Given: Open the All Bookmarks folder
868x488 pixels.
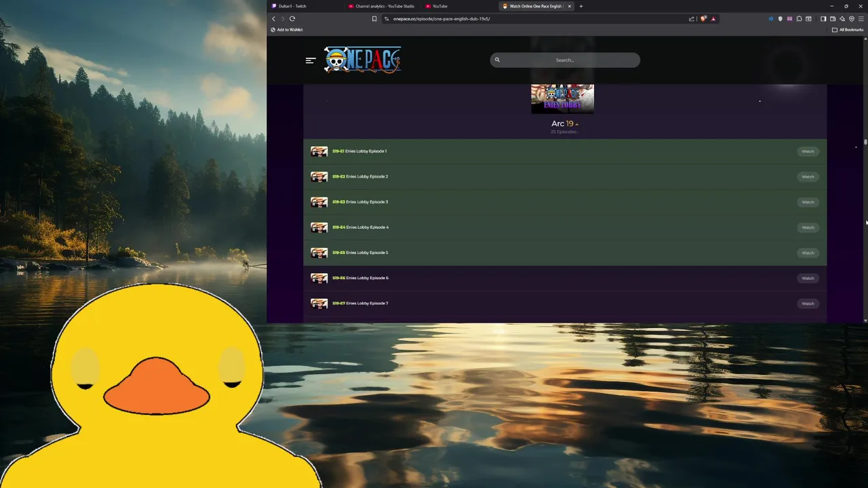Looking at the screenshot, I should pos(848,30).
